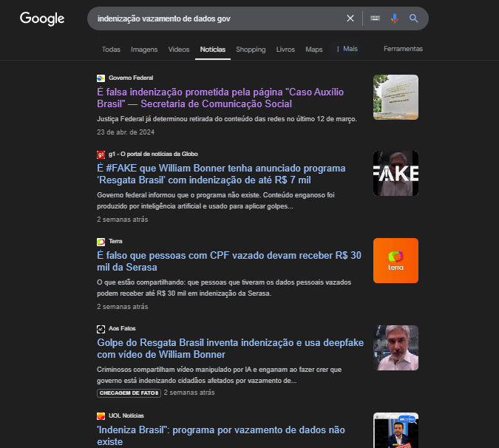Click snippet about Justiça Federal retirada do conteúdo
The width and height of the screenshot is (499, 448).
click(x=227, y=119)
